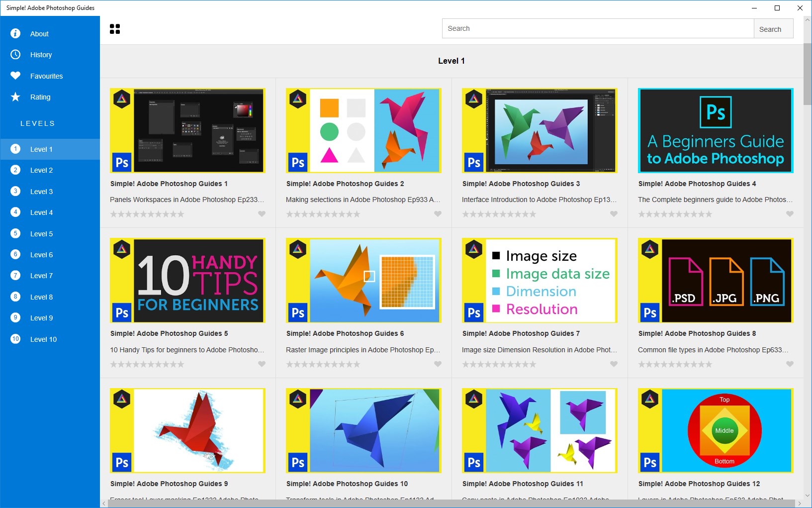Click the Level 9 number badge
Image resolution: width=812 pixels, height=508 pixels.
(x=15, y=317)
